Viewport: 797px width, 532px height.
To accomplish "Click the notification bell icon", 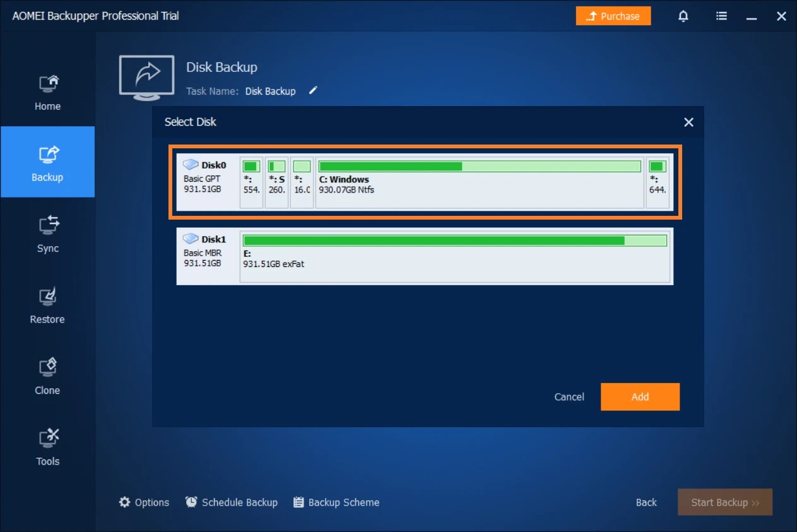I will (683, 16).
